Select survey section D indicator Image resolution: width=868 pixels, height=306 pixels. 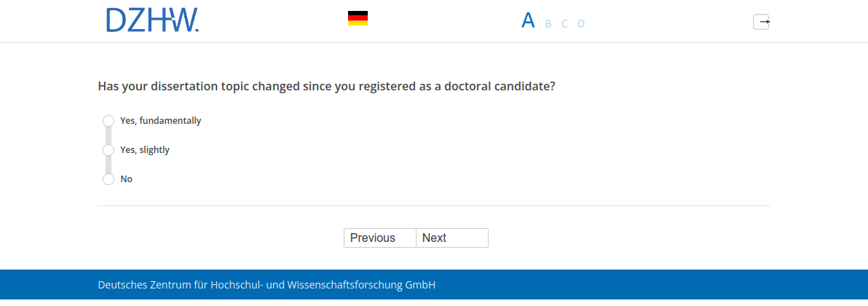click(x=581, y=24)
